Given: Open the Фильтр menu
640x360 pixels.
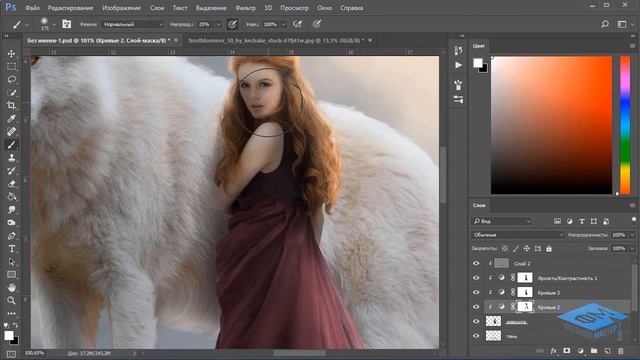Looking at the screenshot, I should [x=245, y=8].
